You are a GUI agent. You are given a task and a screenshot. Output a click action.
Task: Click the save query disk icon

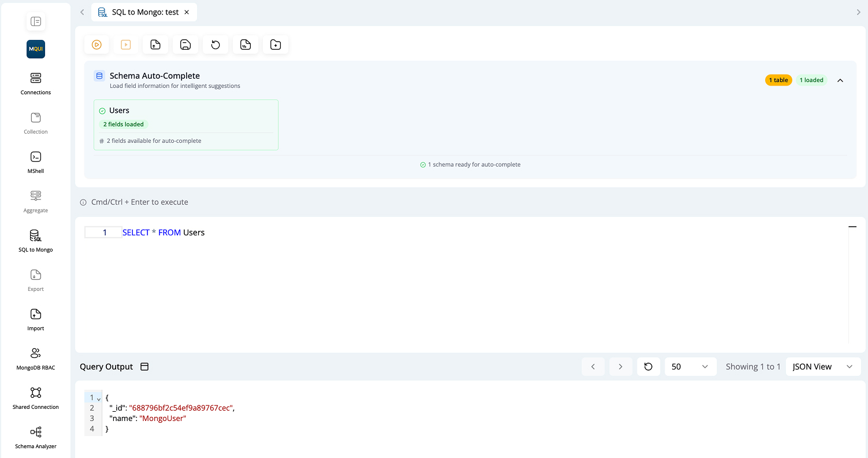tap(186, 45)
